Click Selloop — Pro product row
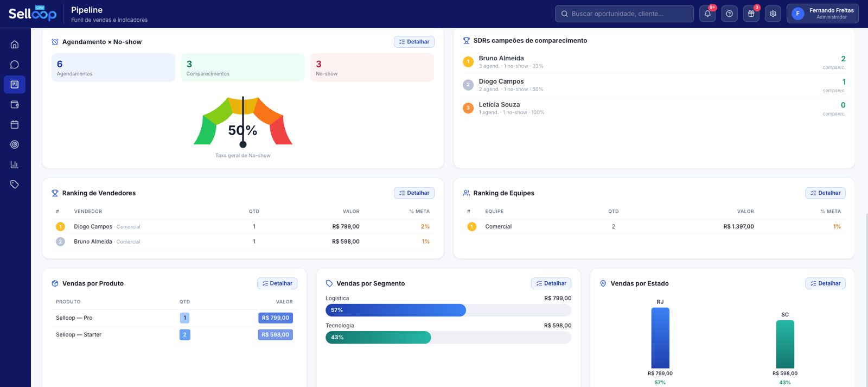868x387 pixels. (x=174, y=318)
